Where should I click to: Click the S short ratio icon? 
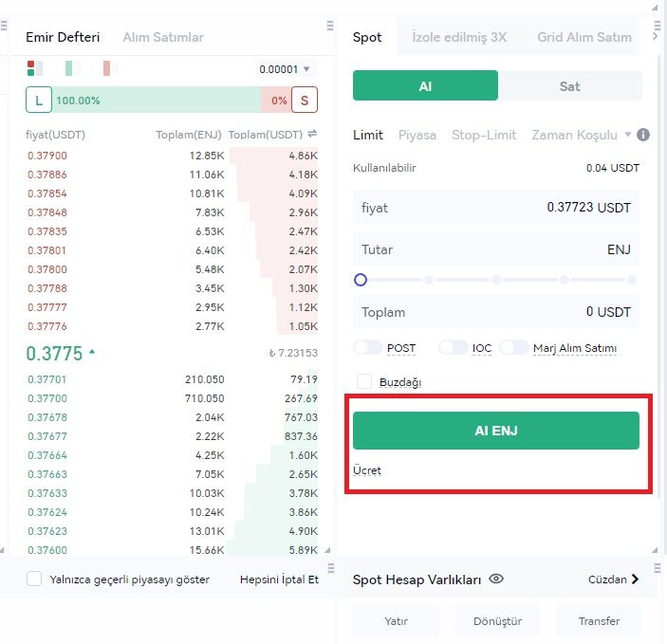[x=305, y=100]
